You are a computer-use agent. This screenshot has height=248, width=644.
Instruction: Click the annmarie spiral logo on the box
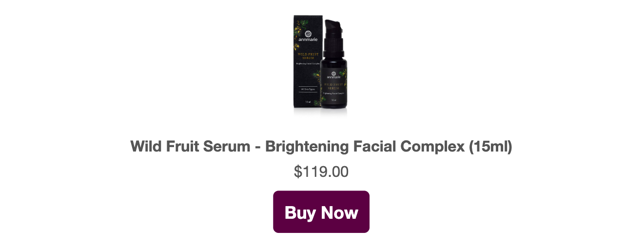coord(308,34)
